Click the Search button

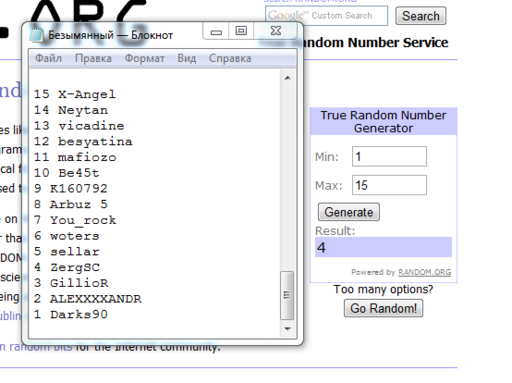421,16
